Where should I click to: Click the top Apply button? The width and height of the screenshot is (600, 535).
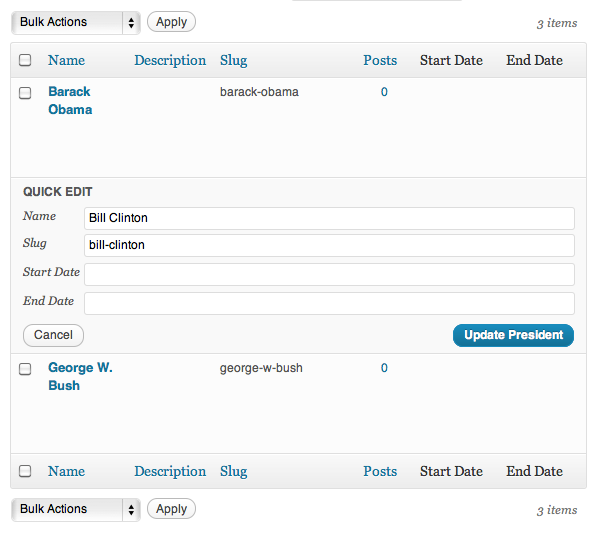(171, 22)
